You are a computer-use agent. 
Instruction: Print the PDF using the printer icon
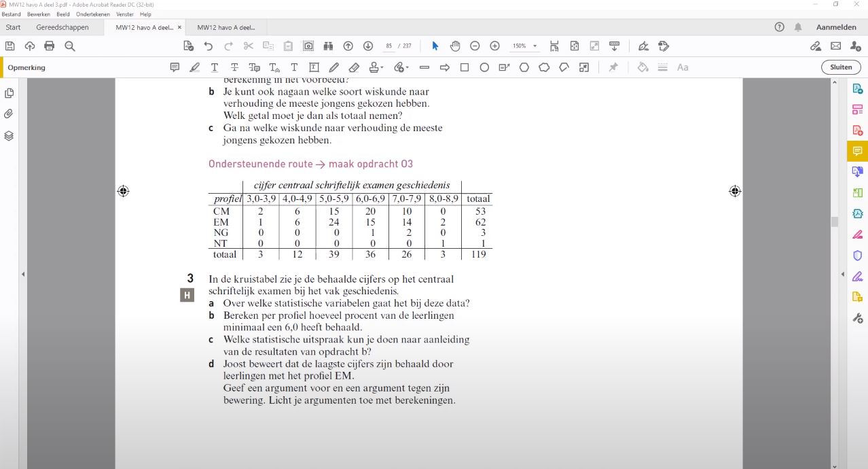50,46
